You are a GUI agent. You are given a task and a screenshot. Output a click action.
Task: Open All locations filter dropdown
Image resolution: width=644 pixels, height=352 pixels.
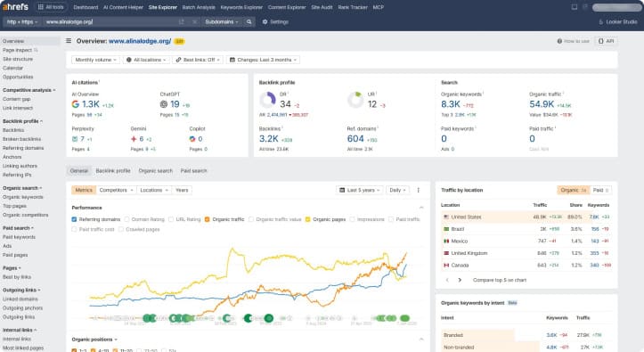(146, 60)
